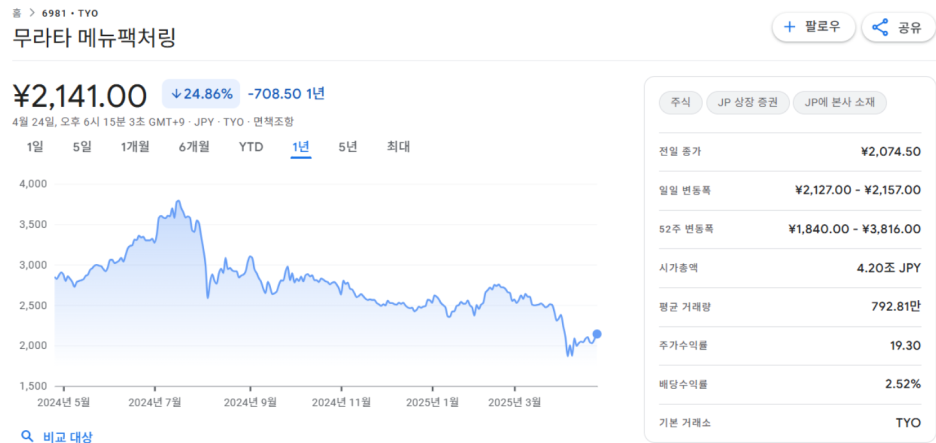
Task: Click the JP 상장 증권 tag chip
Action: (747, 103)
